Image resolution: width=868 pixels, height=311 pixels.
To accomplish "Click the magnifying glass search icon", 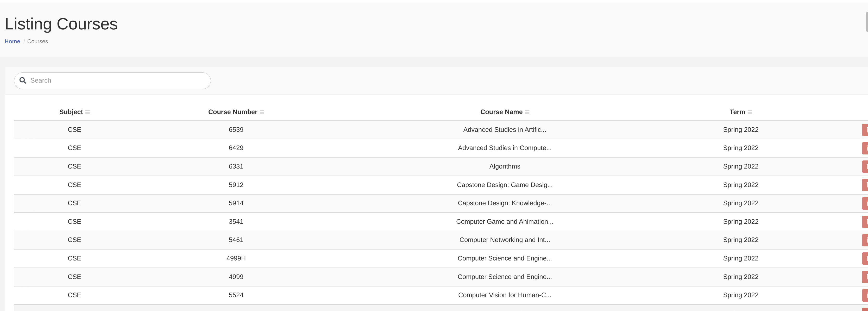I will point(23,80).
